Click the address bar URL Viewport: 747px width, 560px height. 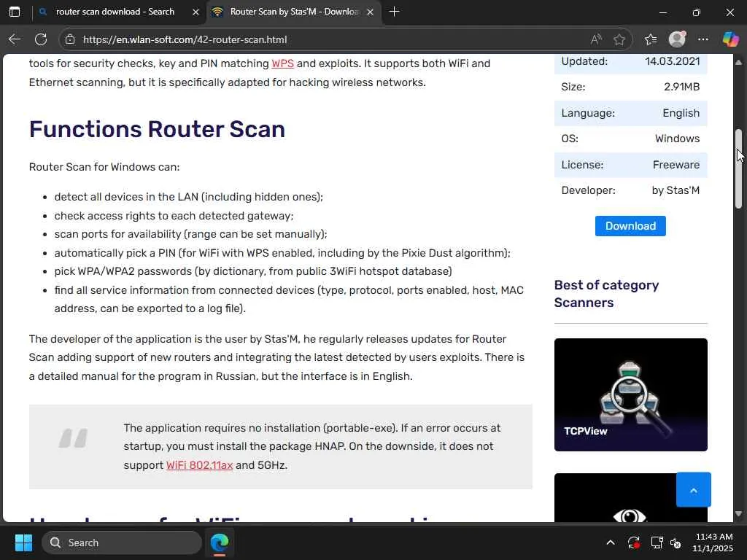pos(185,39)
